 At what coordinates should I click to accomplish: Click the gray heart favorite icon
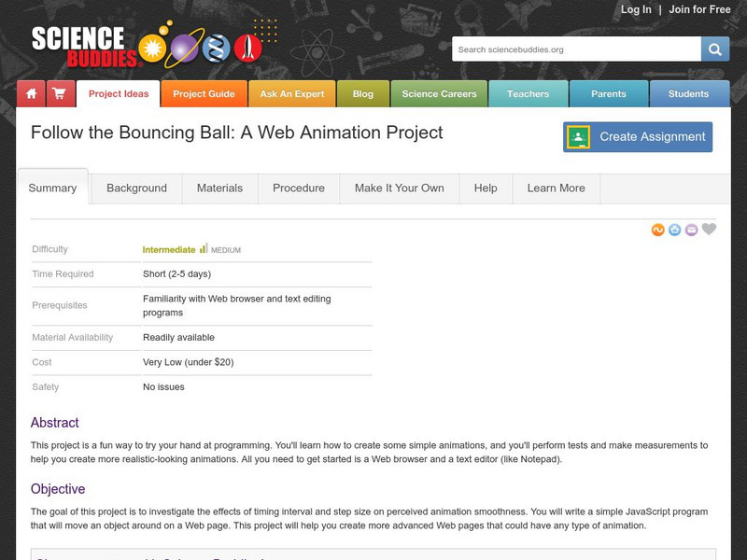point(709,229)
